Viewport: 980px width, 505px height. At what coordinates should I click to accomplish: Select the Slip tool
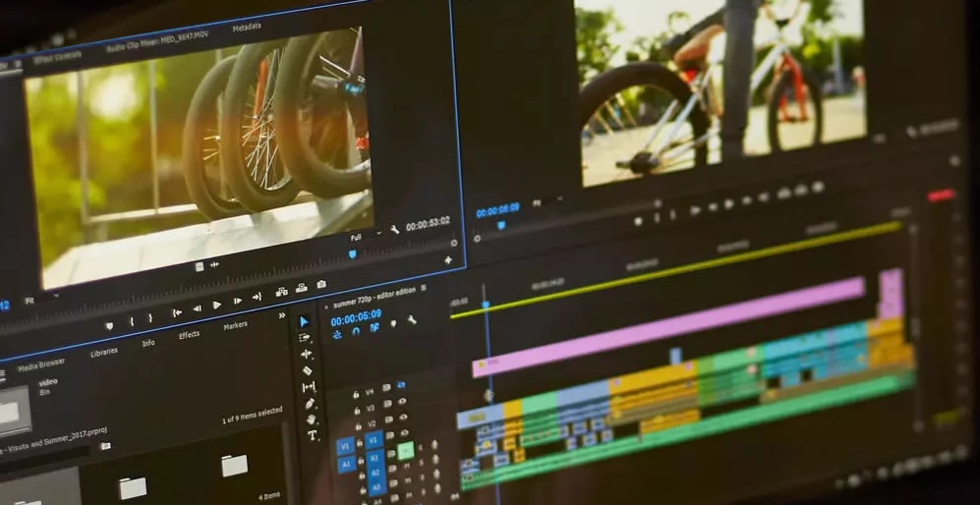[x=308, y=387]
